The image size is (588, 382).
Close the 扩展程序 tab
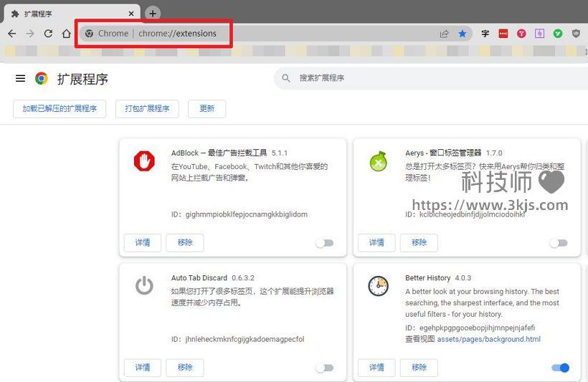131,14
